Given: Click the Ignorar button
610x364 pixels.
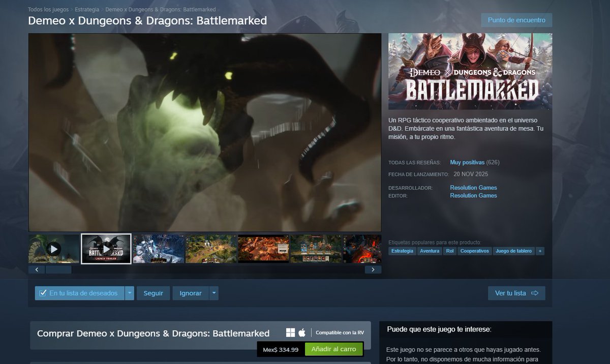Looking at the screenshot, I should point(191,293).
